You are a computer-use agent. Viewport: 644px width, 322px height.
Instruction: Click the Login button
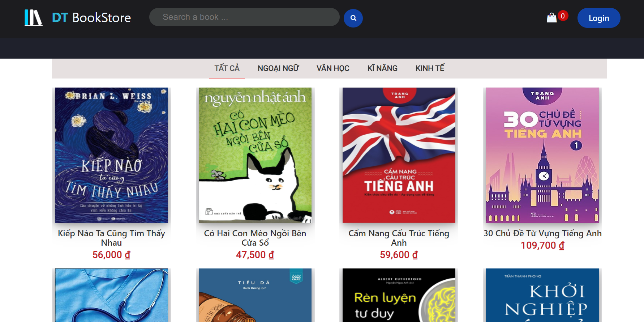point(598,18)
